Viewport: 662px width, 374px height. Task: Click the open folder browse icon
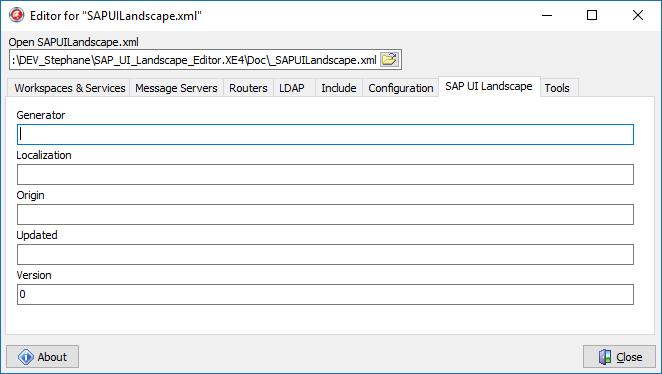389,60
